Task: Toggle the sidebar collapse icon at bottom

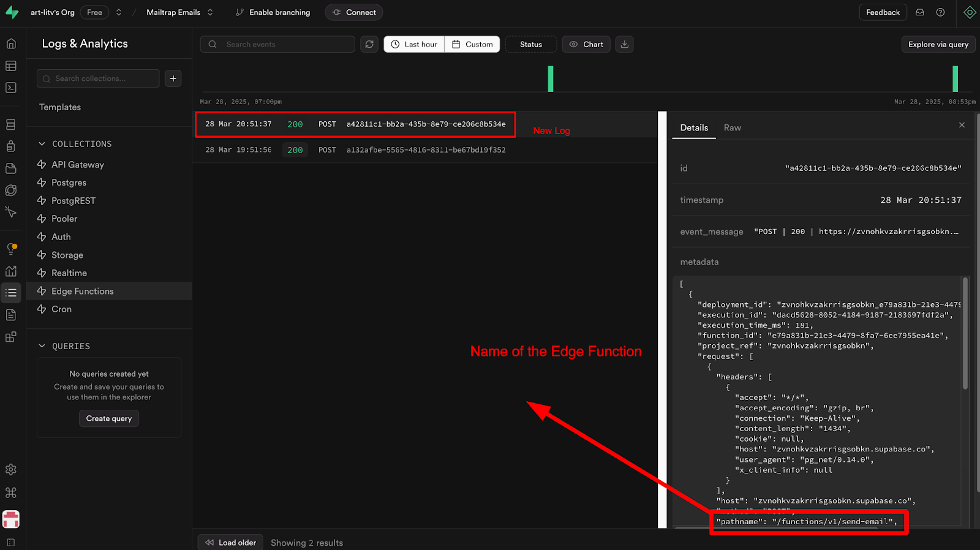Action: pyautogui.click(x=11, y=543)
